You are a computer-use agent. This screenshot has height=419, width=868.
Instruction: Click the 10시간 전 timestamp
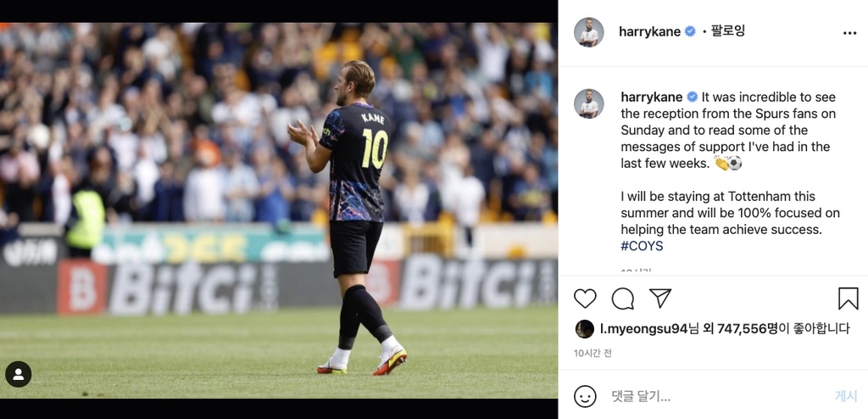pos(593,353)
